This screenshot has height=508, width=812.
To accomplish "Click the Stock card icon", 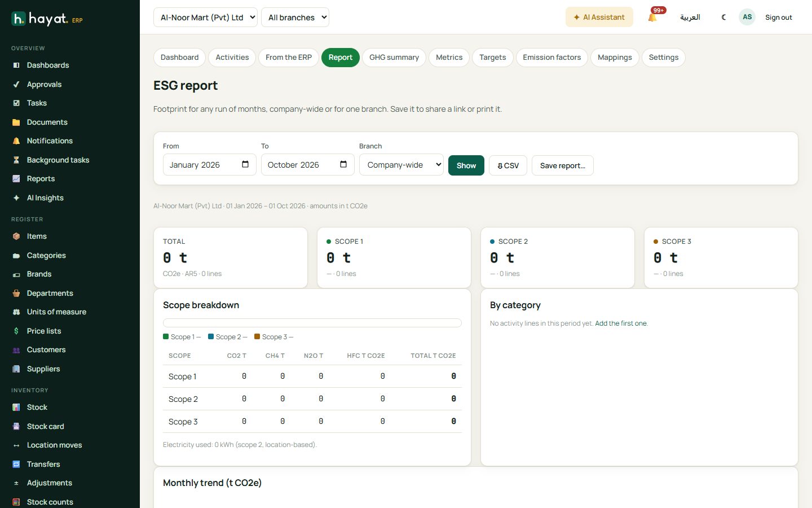I will [x=16, y=427].
